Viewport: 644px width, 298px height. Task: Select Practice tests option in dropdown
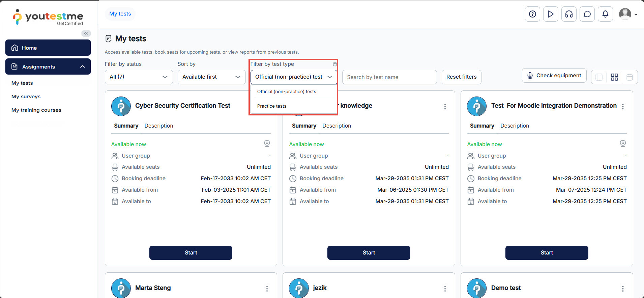272,106
